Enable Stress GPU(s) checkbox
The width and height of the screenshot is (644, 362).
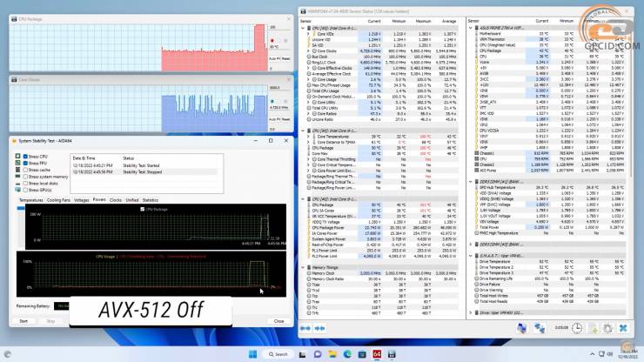[x=25, y=190]
